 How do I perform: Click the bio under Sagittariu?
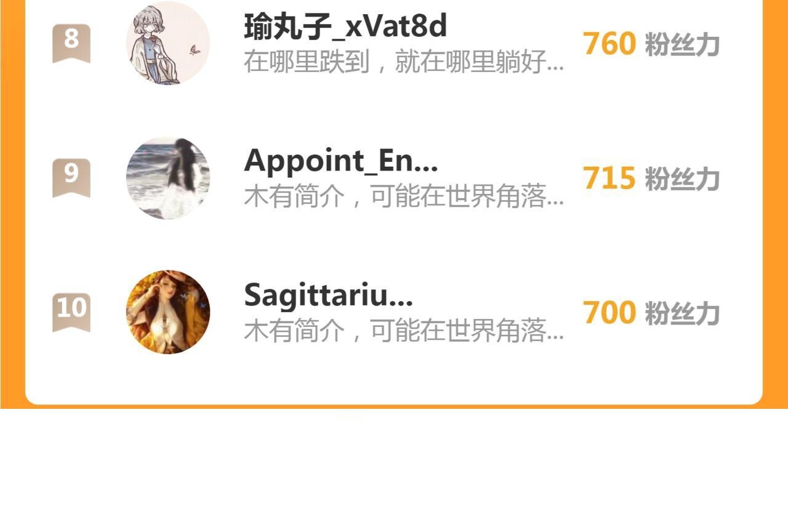pyautogui.click(x=404, y=331)
